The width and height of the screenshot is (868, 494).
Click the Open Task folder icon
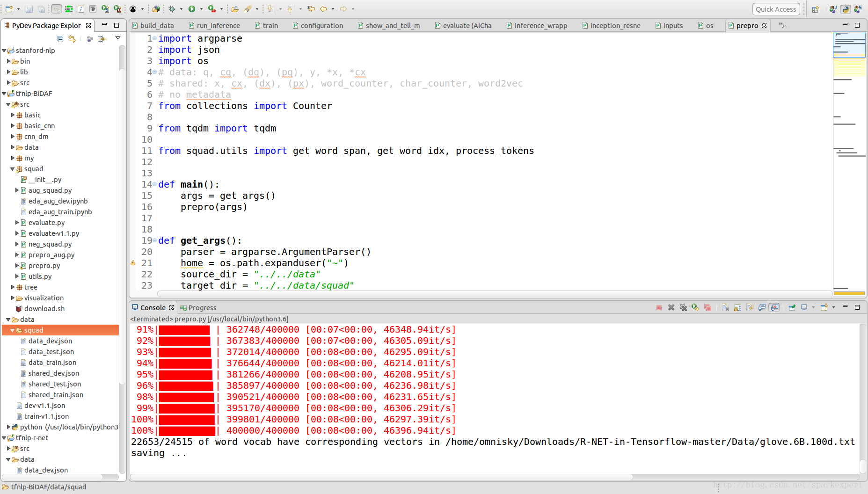[235, 9]
